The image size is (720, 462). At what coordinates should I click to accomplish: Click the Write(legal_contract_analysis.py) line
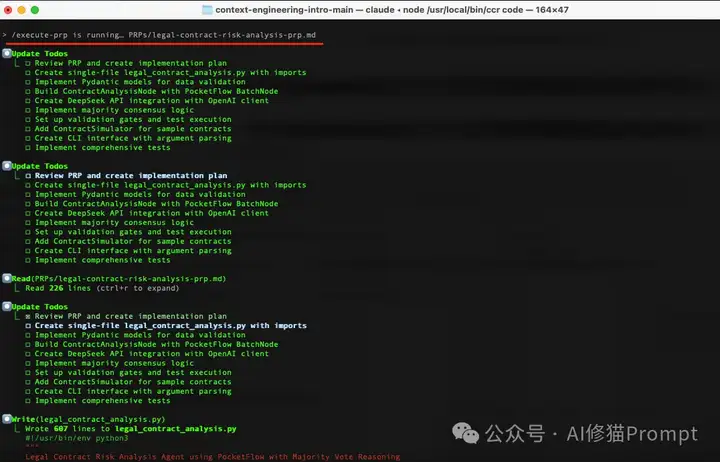88,419
